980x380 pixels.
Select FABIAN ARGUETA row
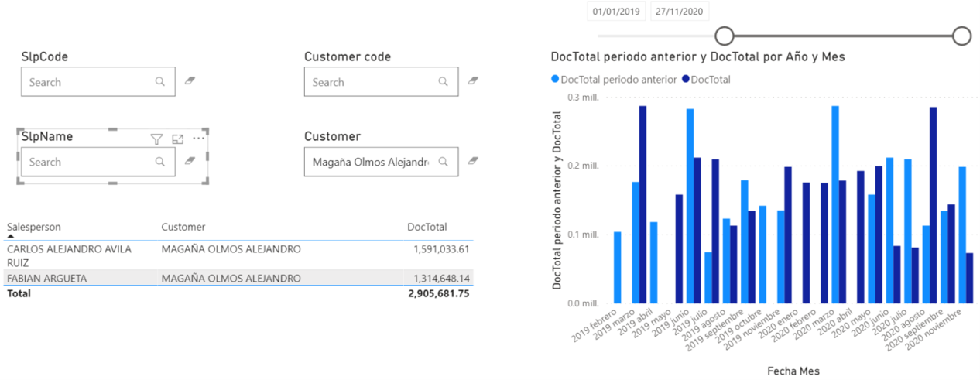click(238, 278)
